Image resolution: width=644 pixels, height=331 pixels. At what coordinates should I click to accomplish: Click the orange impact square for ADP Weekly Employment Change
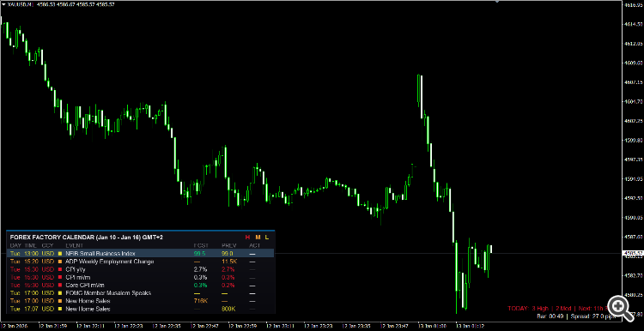coord(60,262)
